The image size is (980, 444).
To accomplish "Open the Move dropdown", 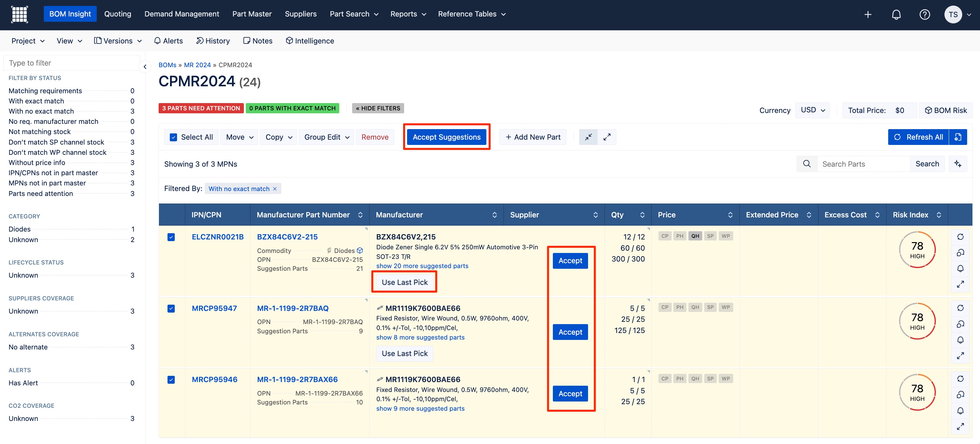I will tap(239, 137).
